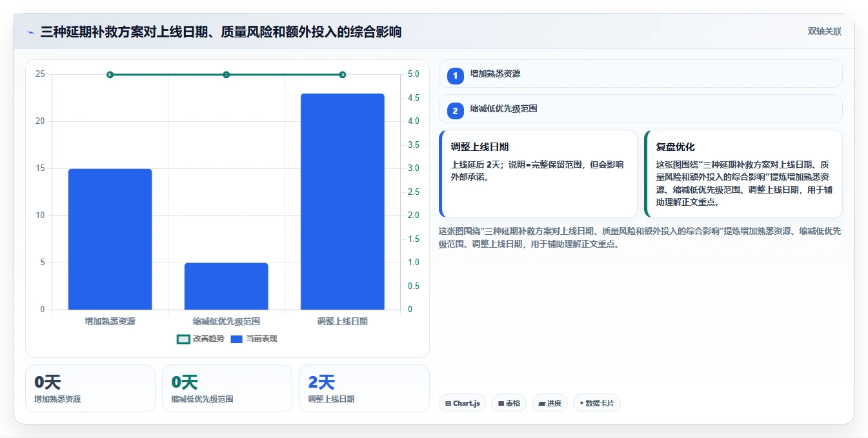Click the x-axis label 增加熟悉资源
Image resolution: width=868 pixels, height=438 pixels.
(110, 321)
